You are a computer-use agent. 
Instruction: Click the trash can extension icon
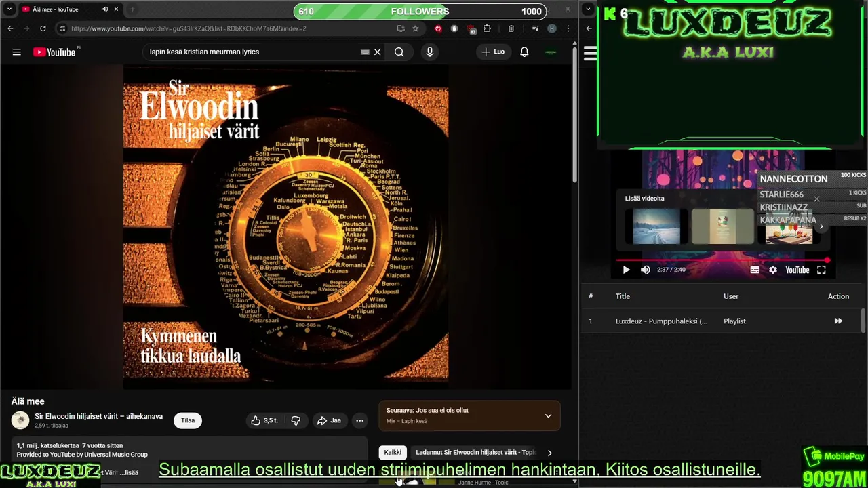click(x=511, y=28)
